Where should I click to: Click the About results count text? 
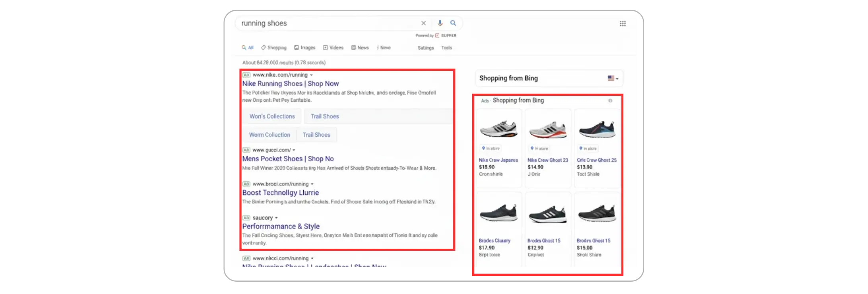click(x=284, y=63)
